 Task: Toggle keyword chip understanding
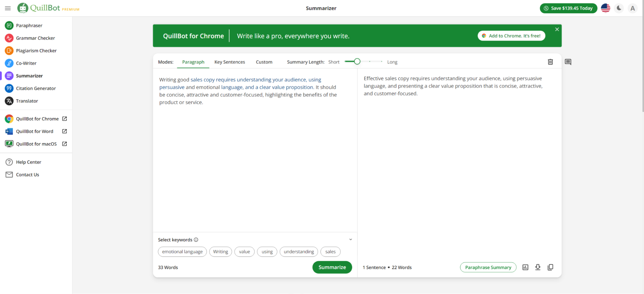coord(299,252)
